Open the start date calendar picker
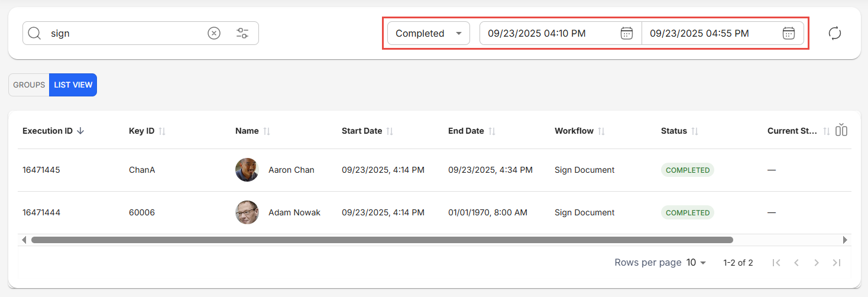Screen dimensions: 868x297 (x=627, y=33)
